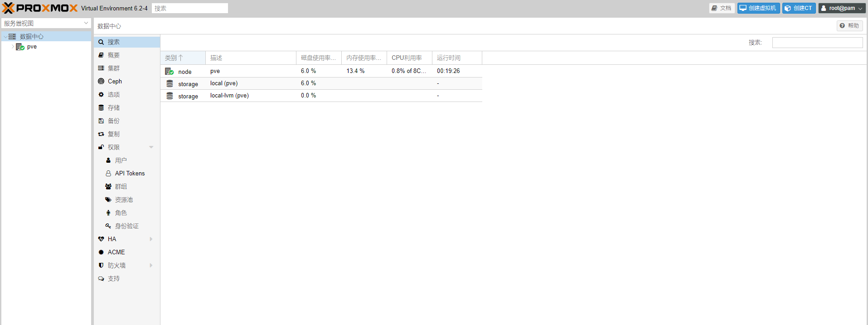Open the ACME settings page
Image resolution: width=868 pixels, height=325 pixels.
click(127, 252)
